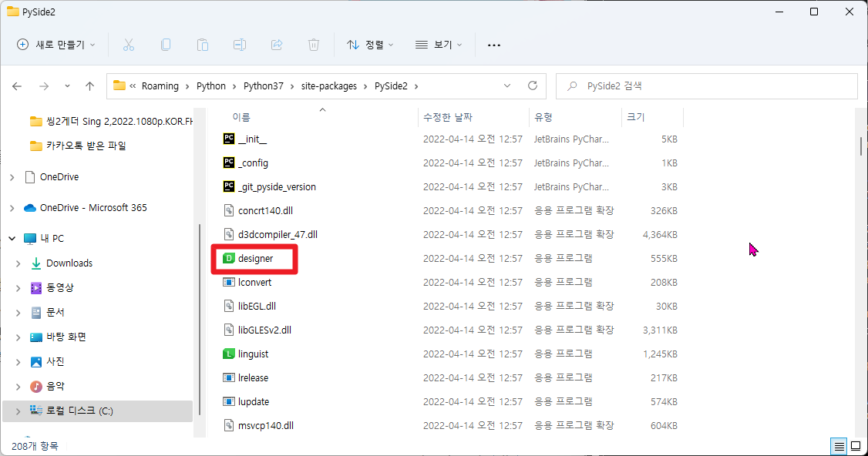
Task: Click the PyCharm icon of _git_pyside_version
Action: pos(229,186)
